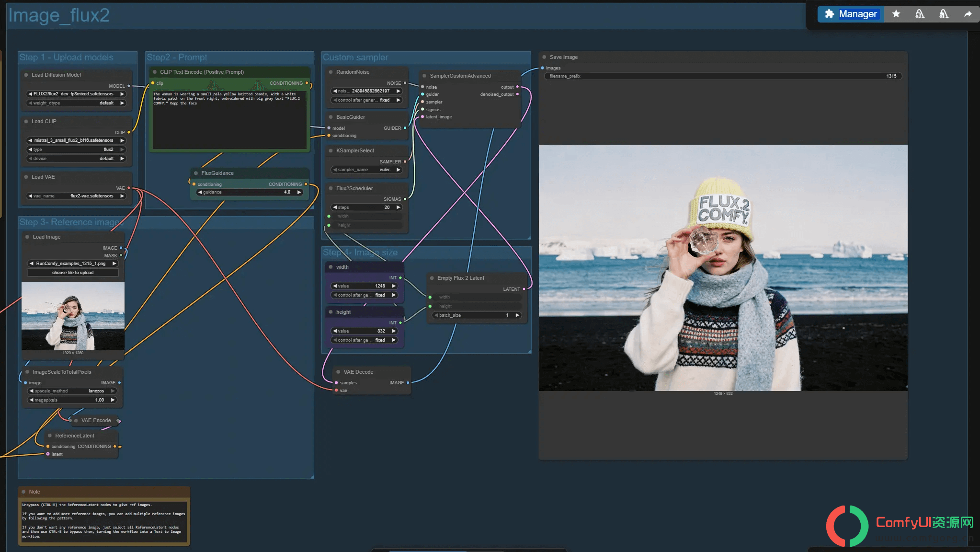This screenshot has height=552, width=980.
Task: Click the choose file to upload button
Action: click(73, 273)
